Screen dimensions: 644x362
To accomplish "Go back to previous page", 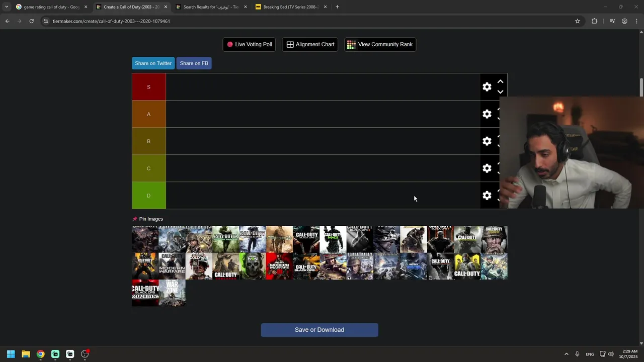I will tap(7, 21).
